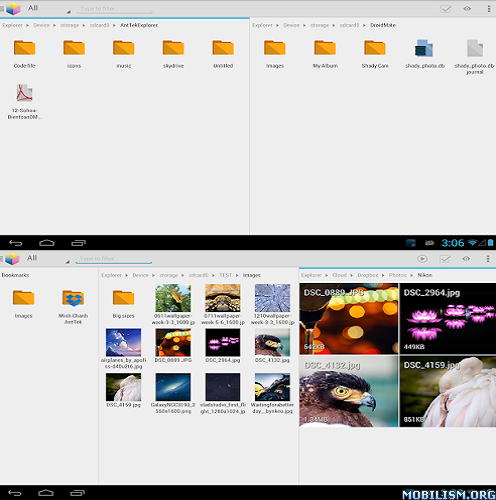Tap the Recent apps button in the bottom navigation bar
This screenshot has height=500, width=496.
pyautogui.click(x=78, y=493)
